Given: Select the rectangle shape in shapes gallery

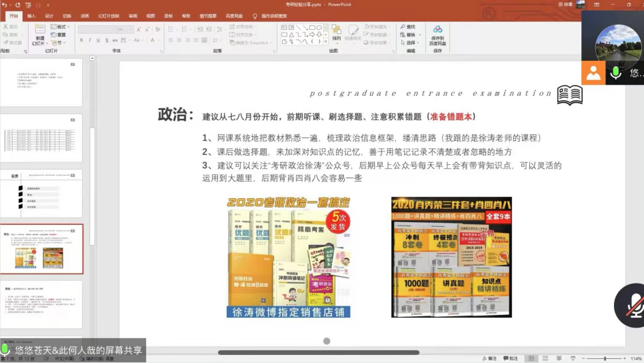Looking at the screenshot, I should coord(312,27).
